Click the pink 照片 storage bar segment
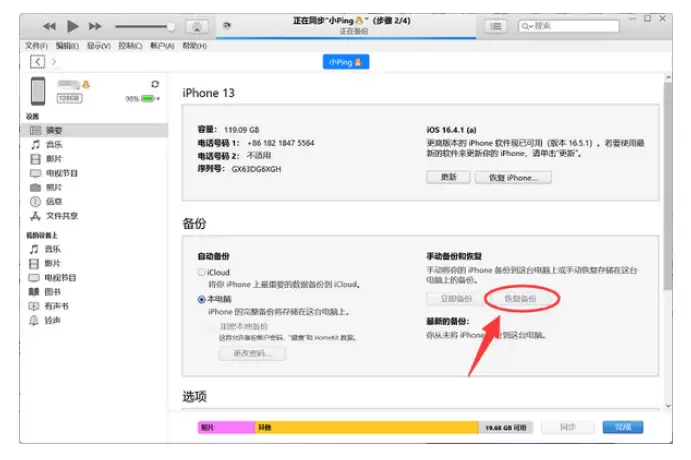 [226, 427]
